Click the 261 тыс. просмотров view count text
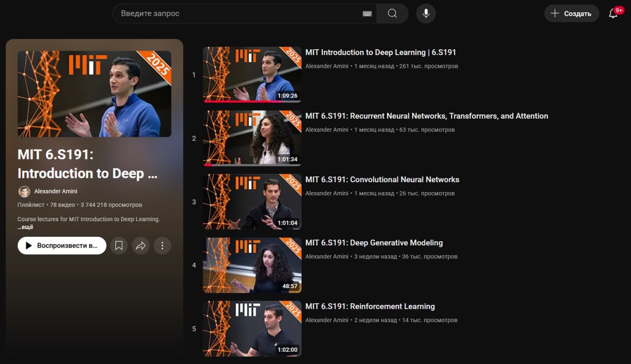Screen dimensions: 631x364 pyautogui.click(x=429, y=66)
